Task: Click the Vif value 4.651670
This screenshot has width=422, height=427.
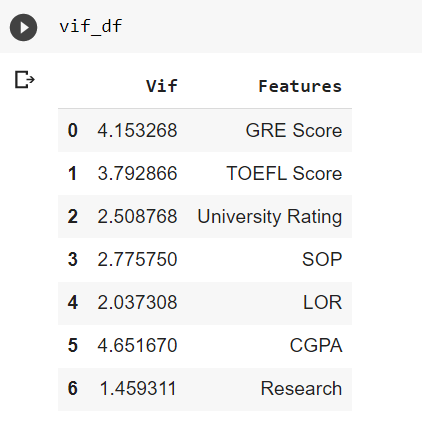Action: click(137, 345)
